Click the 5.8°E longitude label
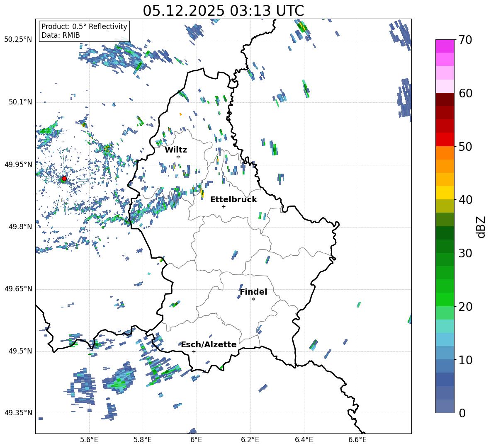The width and height of the screenshot is (491, 448). tap(143, 440)
